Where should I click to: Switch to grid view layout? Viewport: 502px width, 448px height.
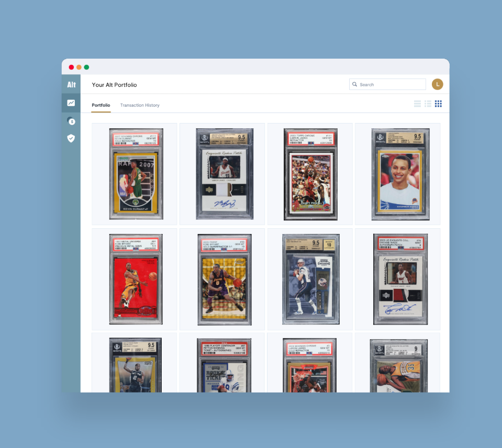[x=438, y=103]
